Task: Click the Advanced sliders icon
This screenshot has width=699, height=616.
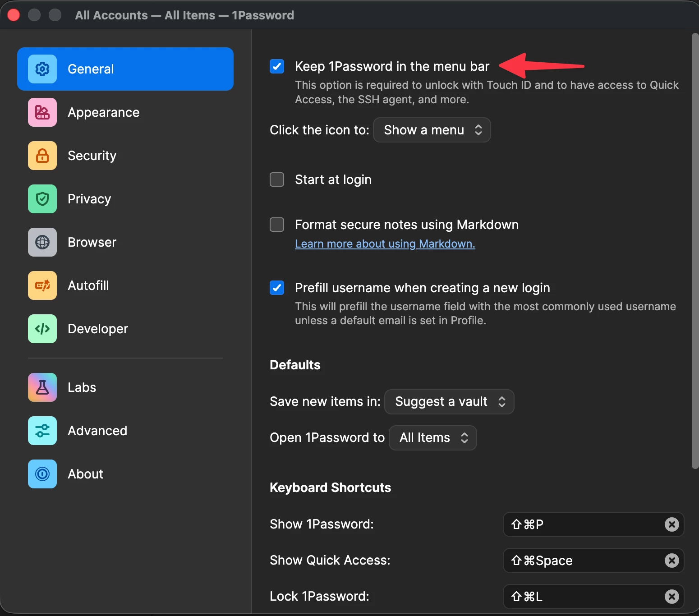Action: (42, 431)
